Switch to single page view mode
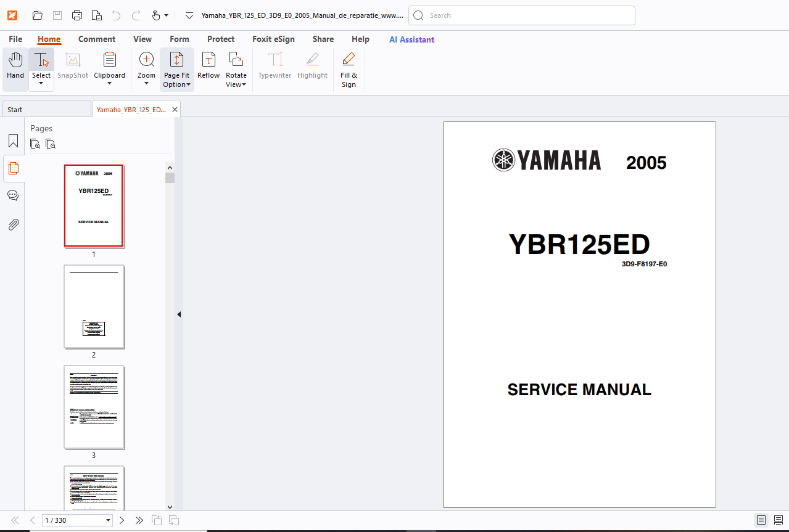The image size is (789, 532). 761,520
